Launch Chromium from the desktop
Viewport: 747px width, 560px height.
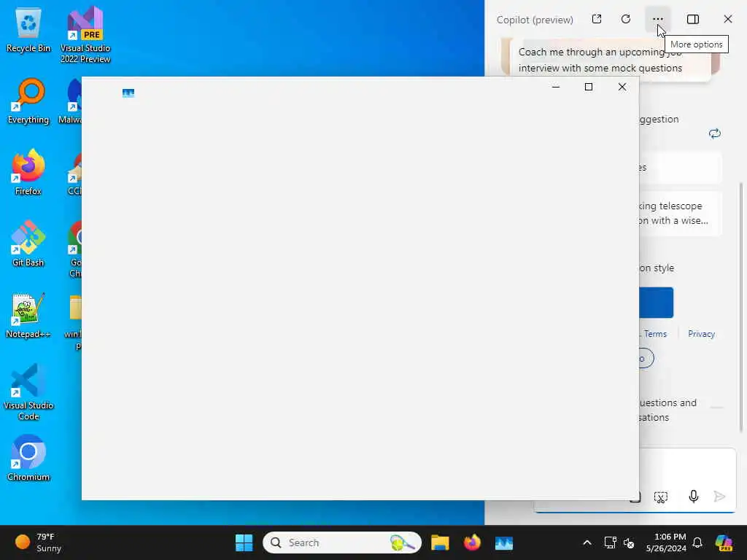tap(28, 458)
